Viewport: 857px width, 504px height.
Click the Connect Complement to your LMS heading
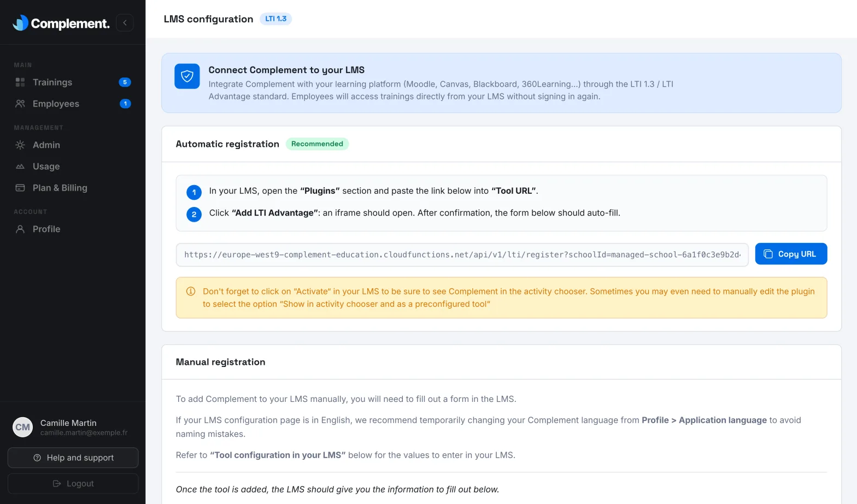(286, 70)
